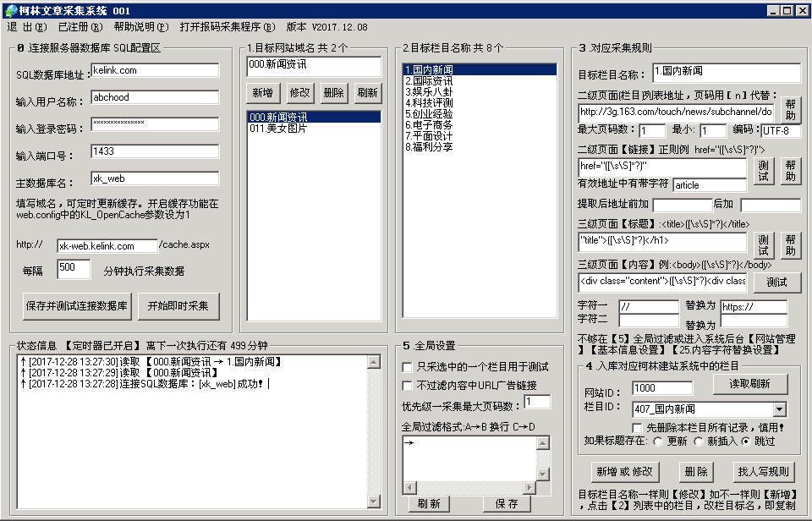This screenshot has width=812, height=521.
Task: Click the 刷新 icon in the target site panel
Action: 367,92
